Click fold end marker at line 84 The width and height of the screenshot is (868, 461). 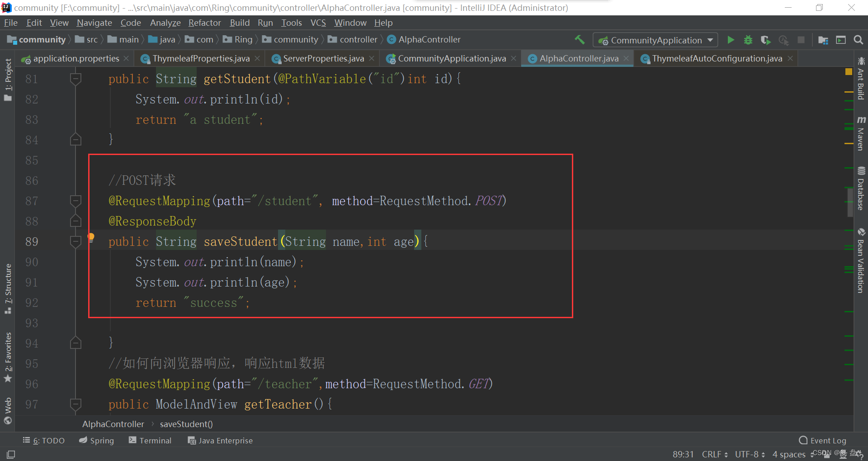point(75,140)
